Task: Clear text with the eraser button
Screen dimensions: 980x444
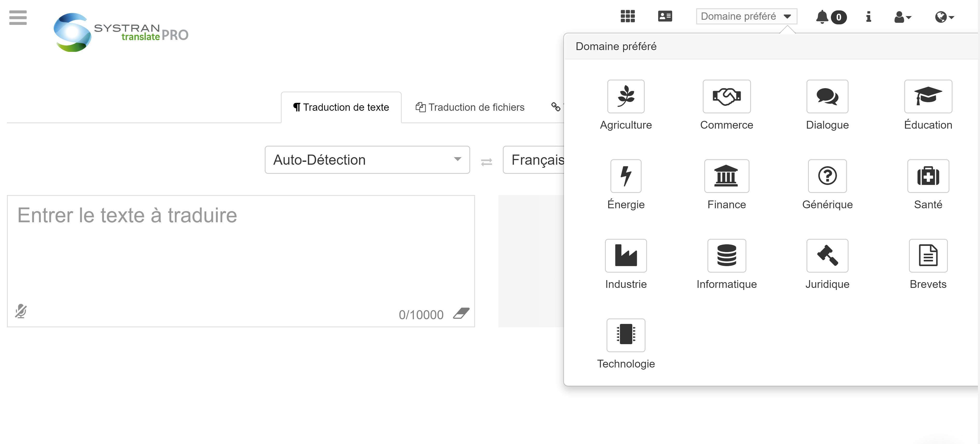Action: (x=461, y=314)
